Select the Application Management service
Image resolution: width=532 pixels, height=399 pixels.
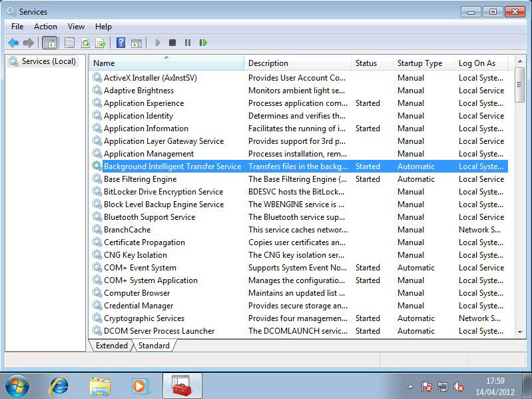pyautogui.click(x=298, y=154)
